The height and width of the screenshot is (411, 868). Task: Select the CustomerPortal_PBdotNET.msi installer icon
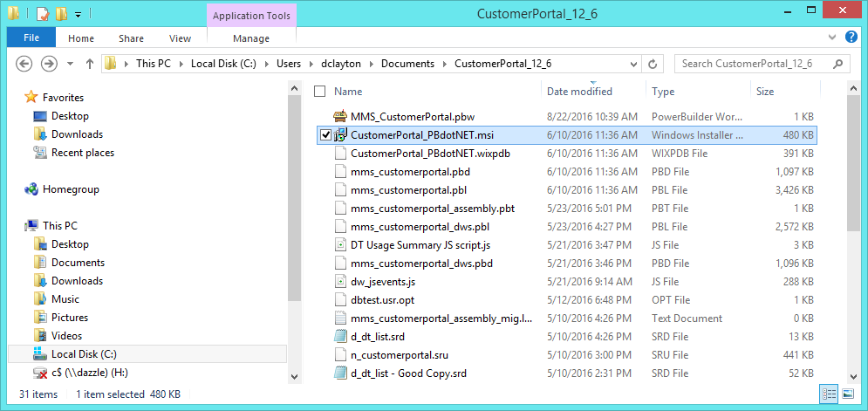point(340,134)
